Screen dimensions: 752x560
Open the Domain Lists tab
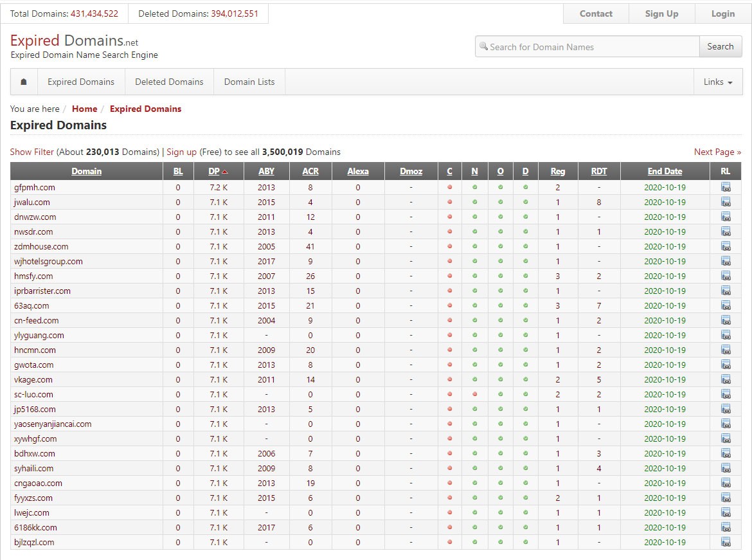[249, 82]
